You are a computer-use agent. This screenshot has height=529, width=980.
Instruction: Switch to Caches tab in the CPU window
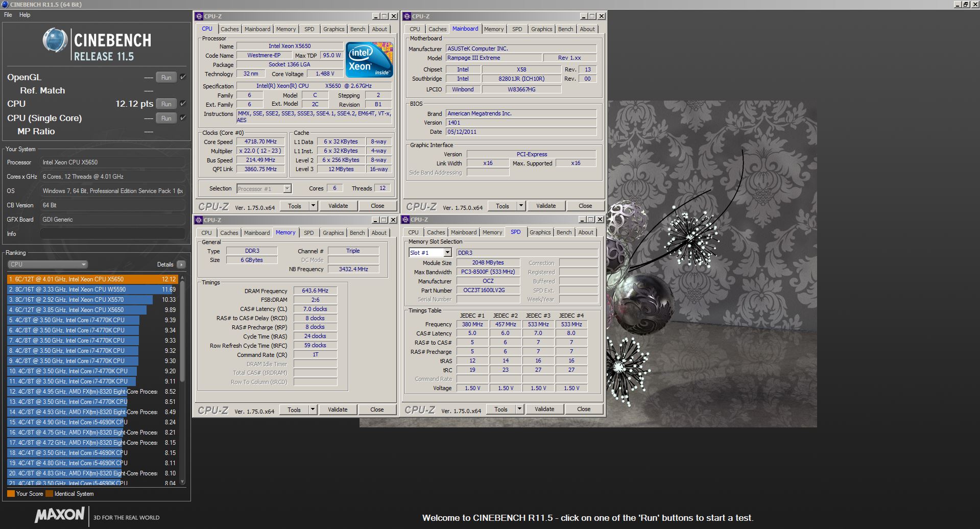click(x=230, y=29)
